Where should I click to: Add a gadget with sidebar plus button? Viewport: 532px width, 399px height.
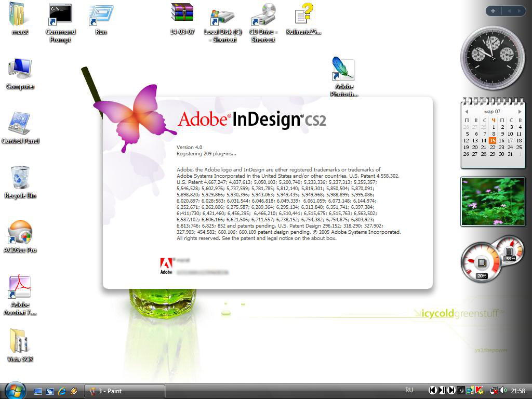pos(493,11)
